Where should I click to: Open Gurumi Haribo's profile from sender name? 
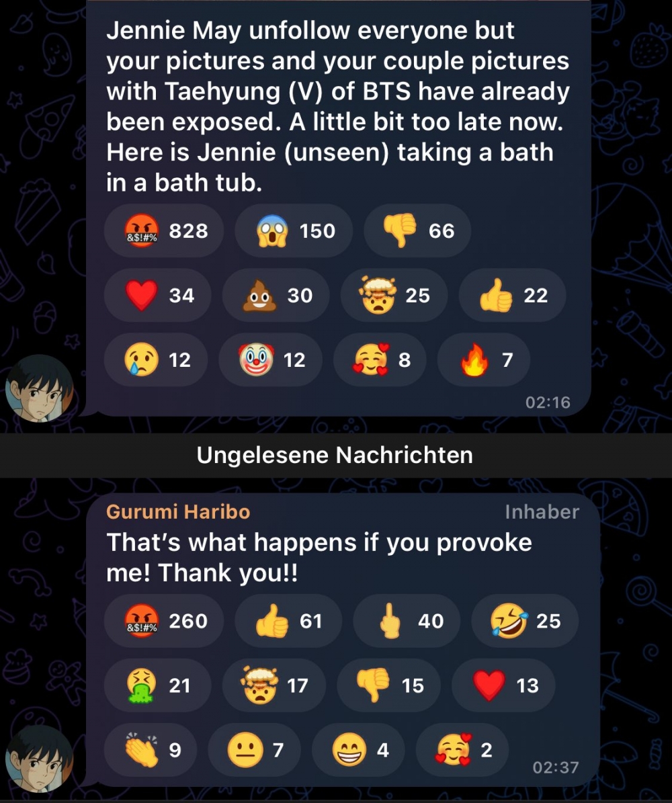coord(178,511)
